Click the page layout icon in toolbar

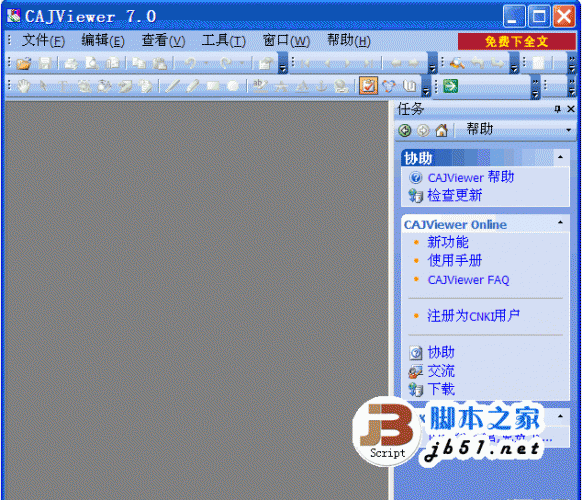tap(539, 63)
